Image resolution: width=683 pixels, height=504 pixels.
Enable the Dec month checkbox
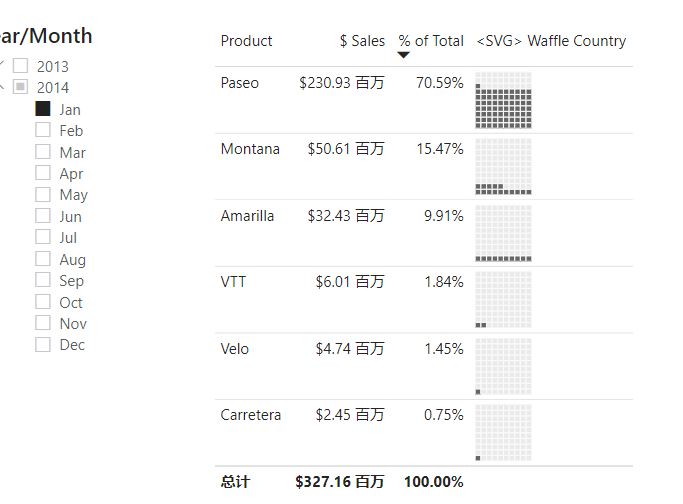click(43, 344)
